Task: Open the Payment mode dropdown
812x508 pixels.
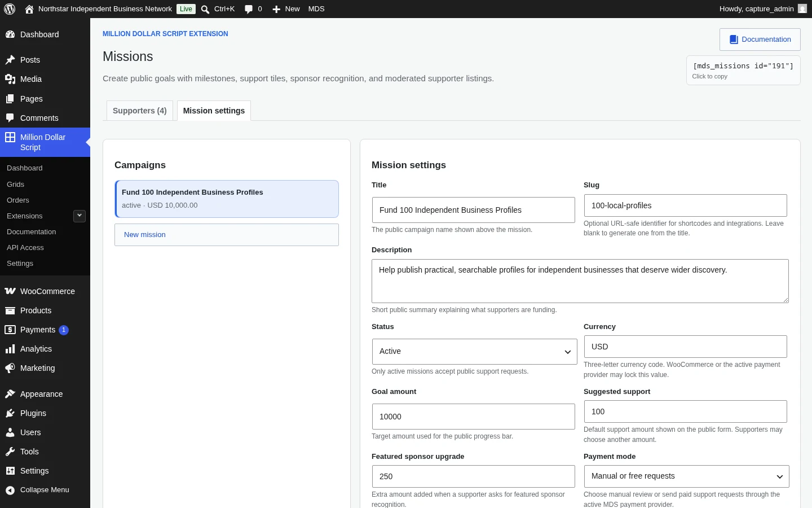Action: click(686, 476)
